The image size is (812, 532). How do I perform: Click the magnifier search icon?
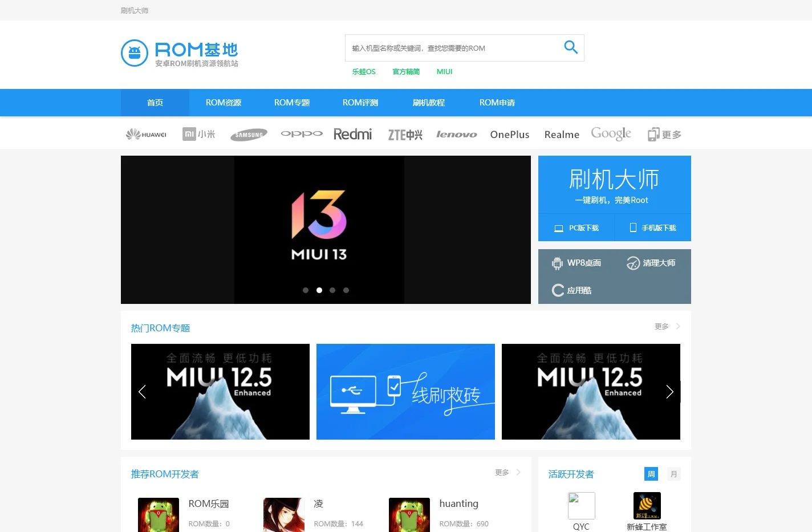click(x=571, y=47)
